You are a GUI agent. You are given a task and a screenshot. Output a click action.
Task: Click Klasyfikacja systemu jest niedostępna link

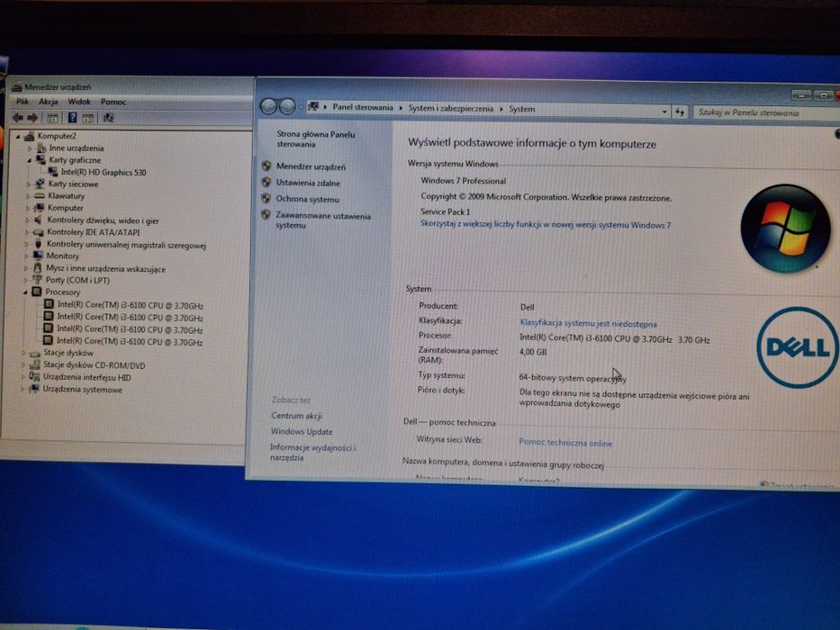(588, 324)
